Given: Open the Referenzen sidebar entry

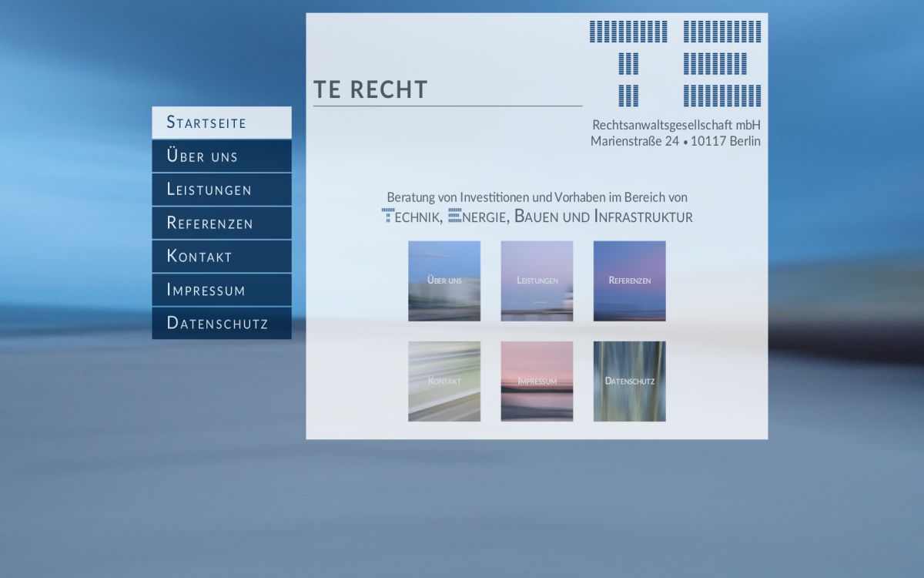Looking at the screenshot, I should [222, 223].
